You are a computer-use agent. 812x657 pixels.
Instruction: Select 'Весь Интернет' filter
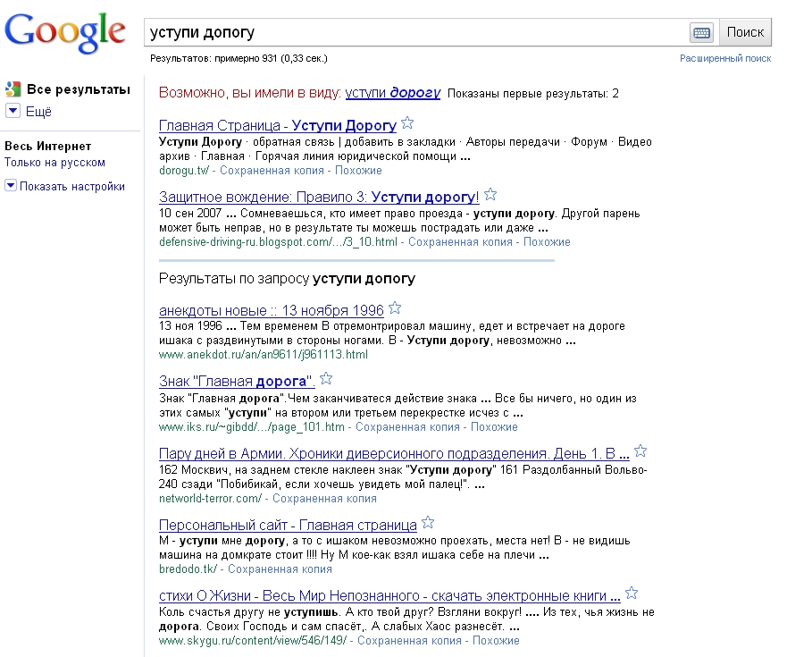(47, 147)
